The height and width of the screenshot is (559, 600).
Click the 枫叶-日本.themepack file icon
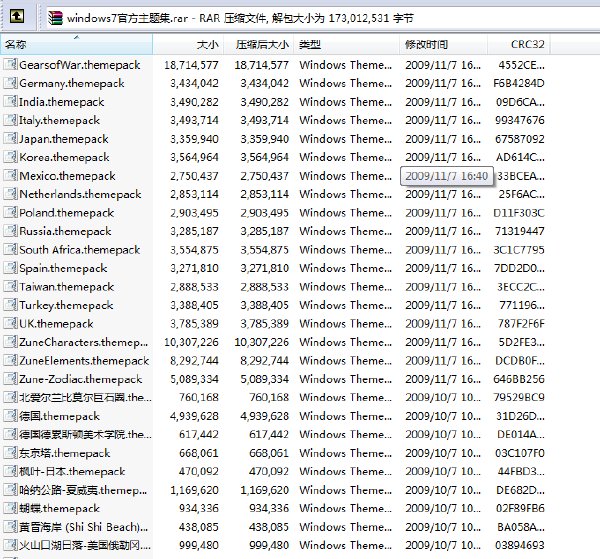point(10,471)
